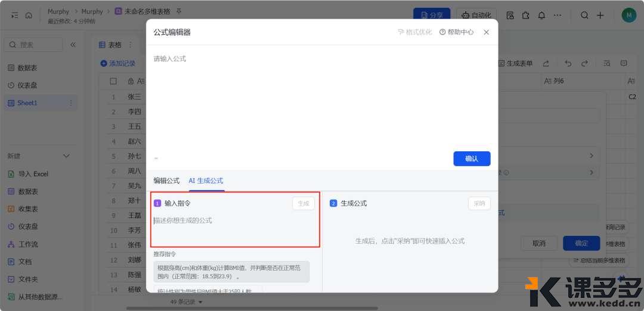Click the share arrow icon beside 生成表单
The width and height of the screenshot is (644, 311).
click(x=546, y=64)
